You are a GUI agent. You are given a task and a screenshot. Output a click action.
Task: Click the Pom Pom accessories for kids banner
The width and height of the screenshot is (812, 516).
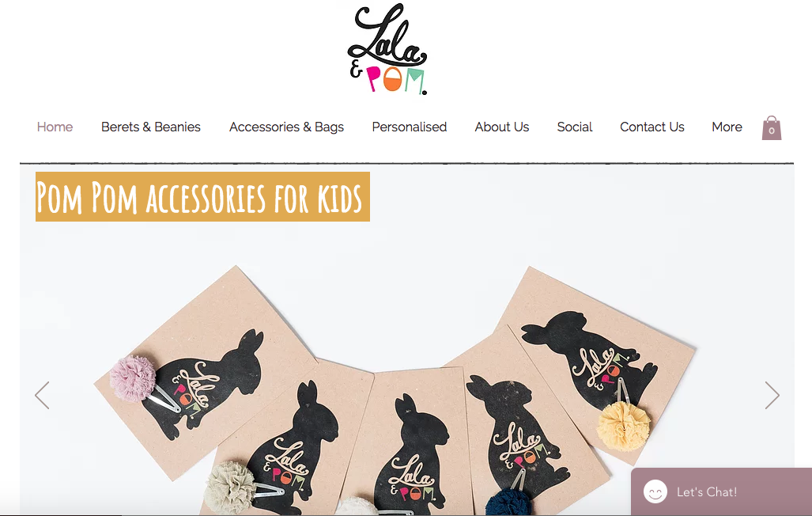[202, 196]
